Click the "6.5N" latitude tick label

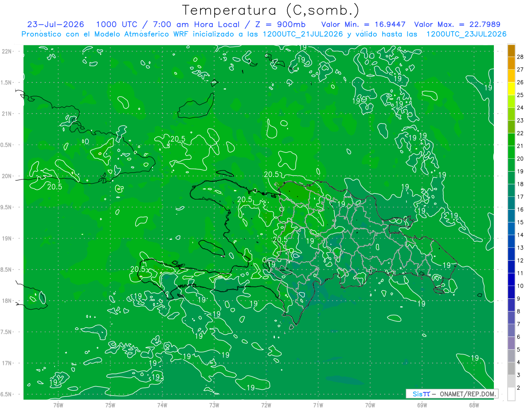coord(6,394)
